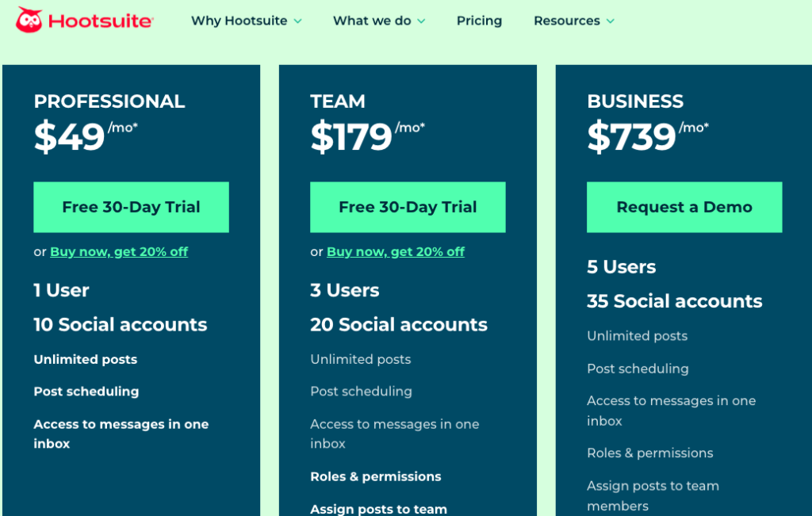Expand the Resources dropdown
This screenshot has height=516, width=812.
(x=566, y=21)
